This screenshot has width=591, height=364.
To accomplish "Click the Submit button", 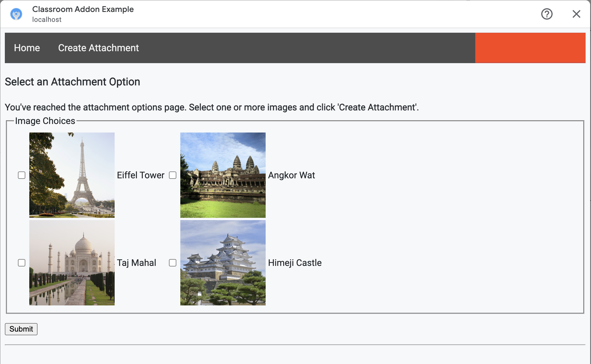I will pos(21,329).
